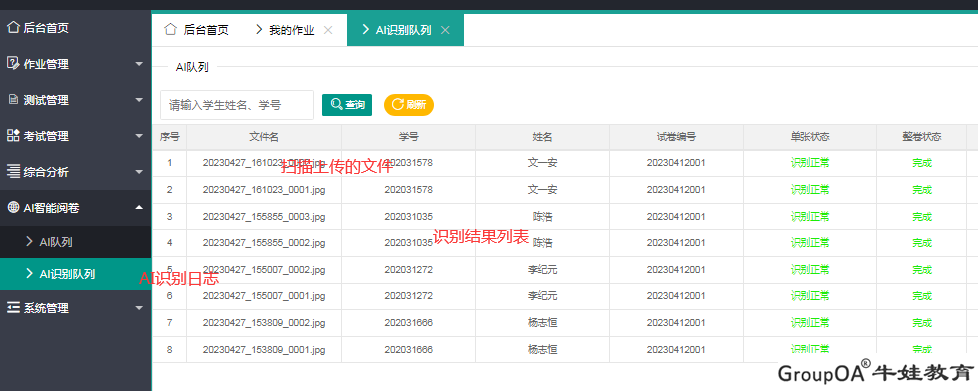The height and width of the screenshot is (391, 978).
Task: Select file 20230427_153809_0002.jpg
Action: 264,322
